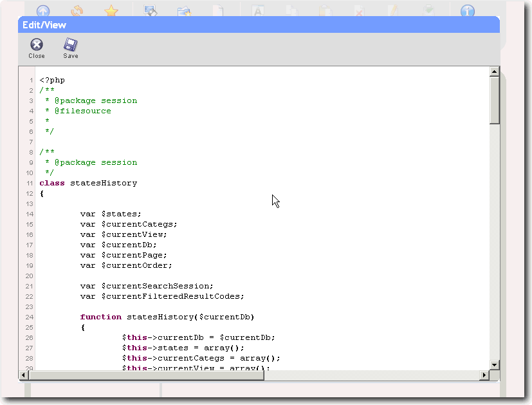Click the vertical scrollbar up arrow
This screenshot has width=532, height=405.
pyautogui.click(x=494, y=71)
